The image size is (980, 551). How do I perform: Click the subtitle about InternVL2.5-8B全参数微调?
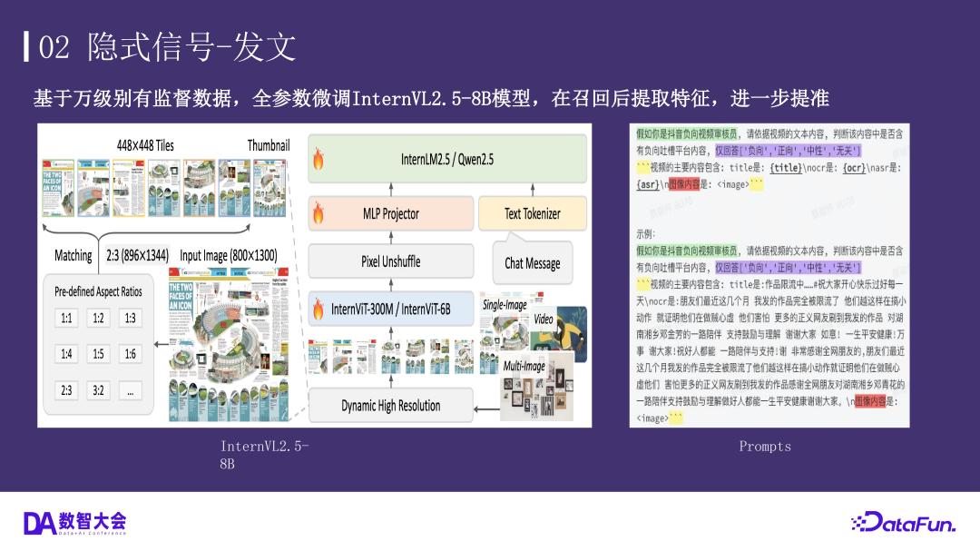[431, 98]
